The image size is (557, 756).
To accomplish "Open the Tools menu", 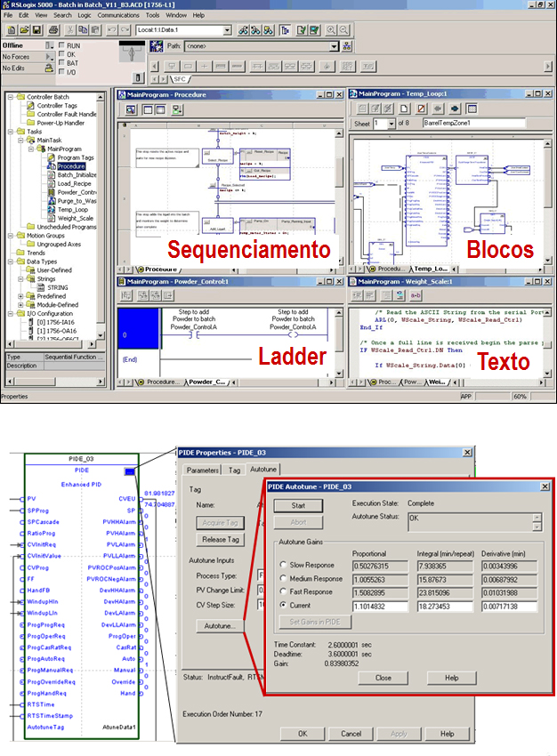I will pos(152,15).
